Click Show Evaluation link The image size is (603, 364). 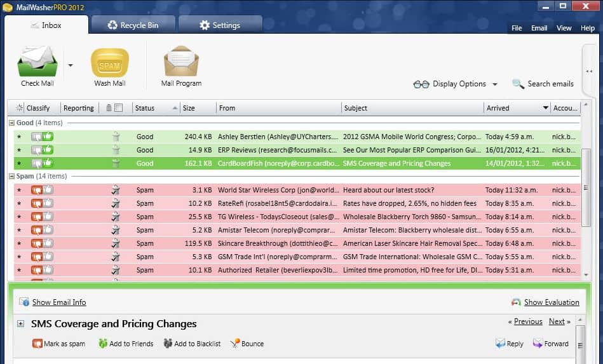(x=552, y=302)
